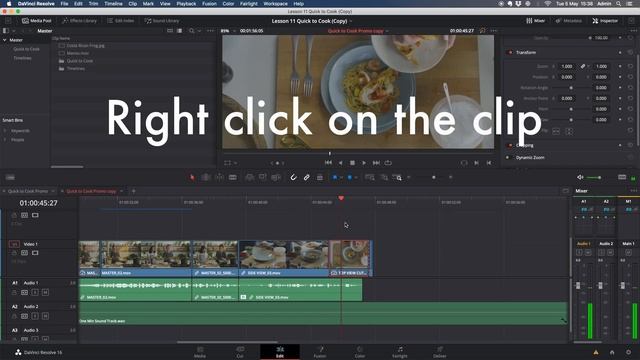Viewport: 640px width, 360px height.
Task: Mute the Audio 2 track
Action: point(45,316)
